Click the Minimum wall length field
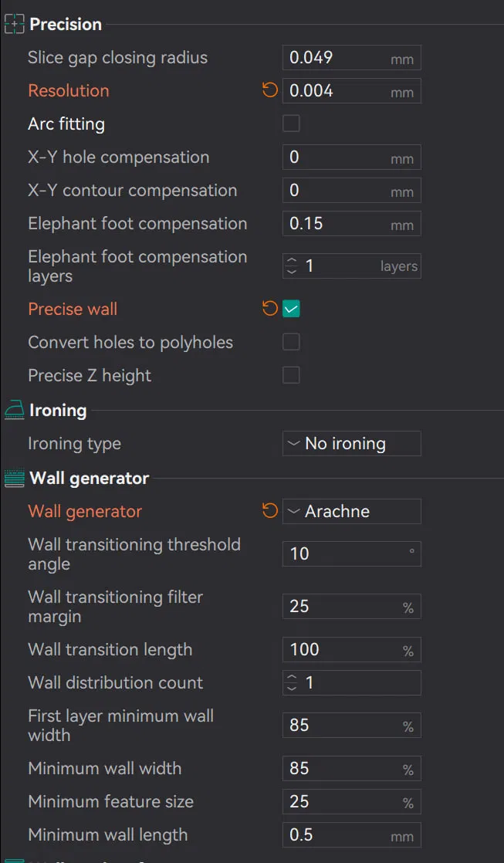Screen dimensions: 504x863 (337, 835)
